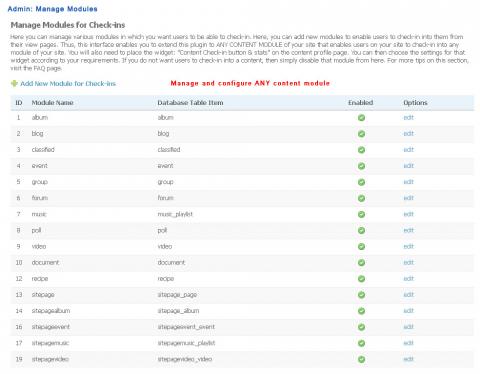Edit the event module
The width and height of the screenshot is (480, 374).
(408, 166)
